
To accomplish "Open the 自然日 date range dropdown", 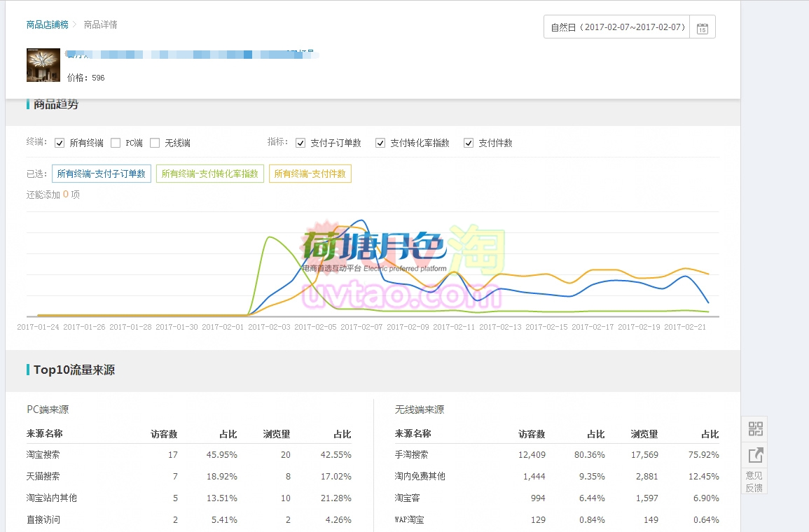I will coord(617,27).
